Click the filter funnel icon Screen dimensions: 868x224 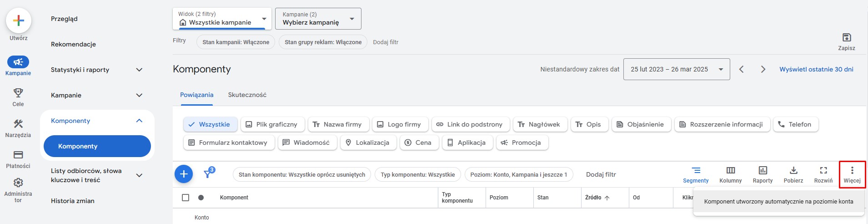pyautogui.click(x=208, y=173)
